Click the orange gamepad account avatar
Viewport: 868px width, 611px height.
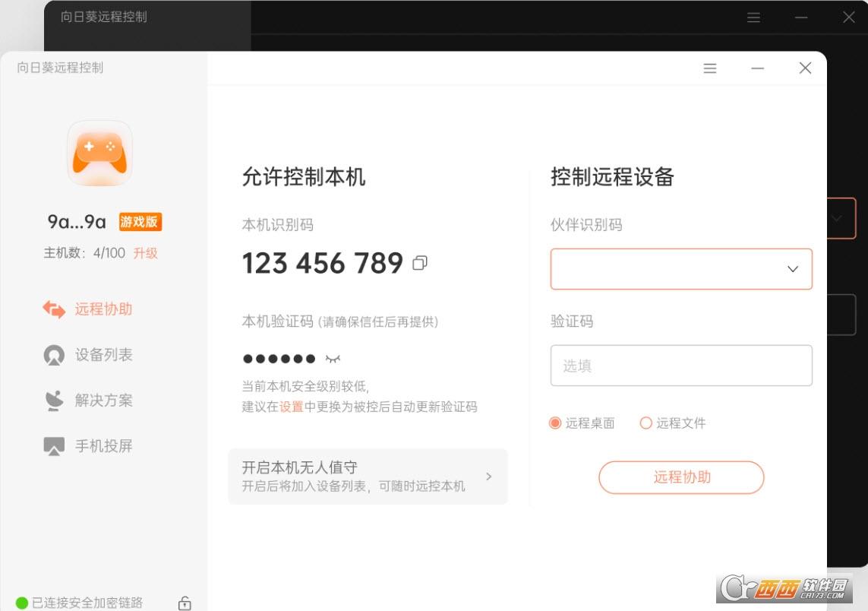tap(99, 154)
